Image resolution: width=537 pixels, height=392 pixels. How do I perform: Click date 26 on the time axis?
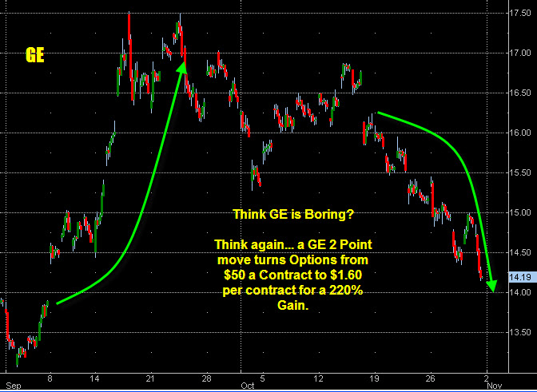(432, 376)
